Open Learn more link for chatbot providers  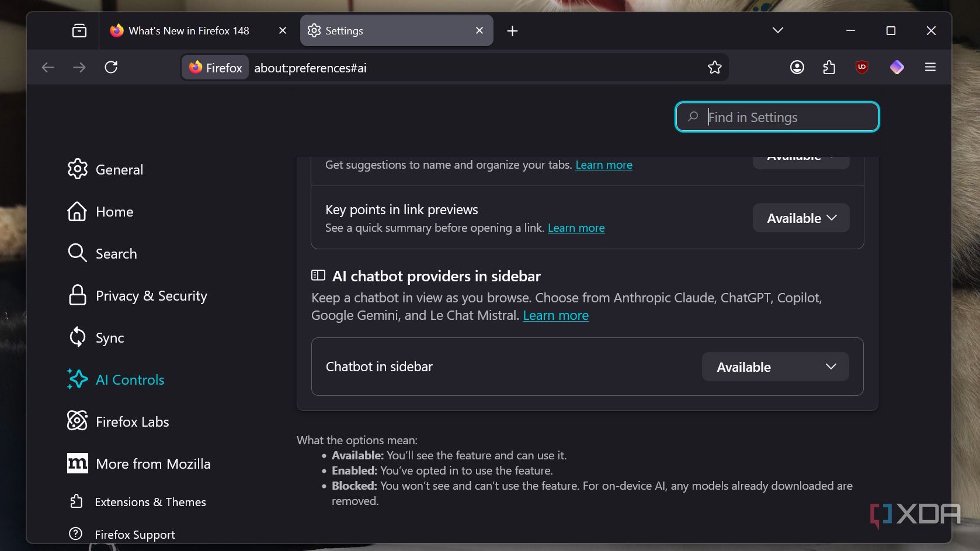coord(555,316)
